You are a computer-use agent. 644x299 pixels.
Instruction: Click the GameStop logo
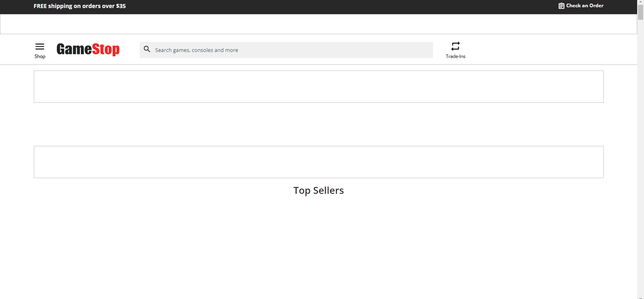pyautogui.click(x=88, y=49)
